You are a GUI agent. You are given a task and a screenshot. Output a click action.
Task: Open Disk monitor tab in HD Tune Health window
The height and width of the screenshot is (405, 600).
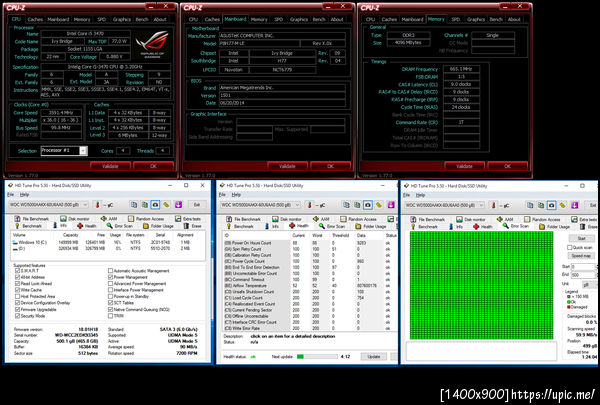tap(287, 219)
